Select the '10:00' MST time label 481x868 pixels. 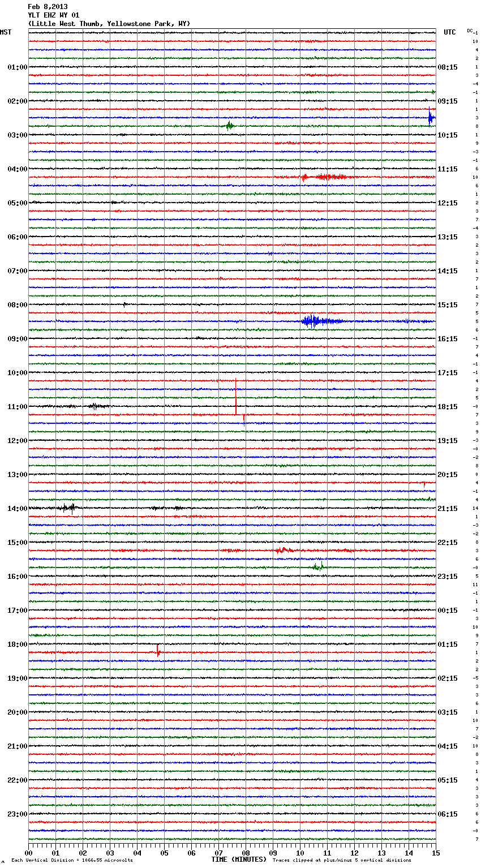pyautogui.click(x=18, y=373)
